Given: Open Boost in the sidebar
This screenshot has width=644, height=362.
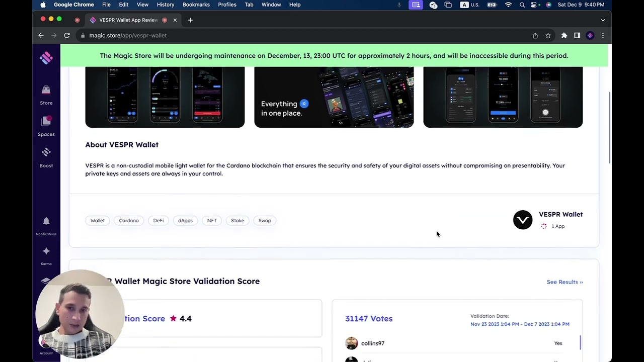Looking at the screenshot, I should coord(46,157).
